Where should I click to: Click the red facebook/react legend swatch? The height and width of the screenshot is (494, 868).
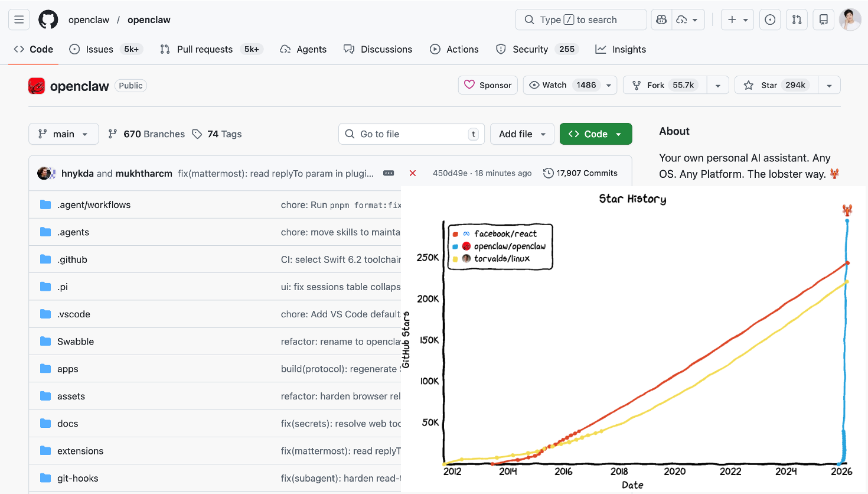455,234
